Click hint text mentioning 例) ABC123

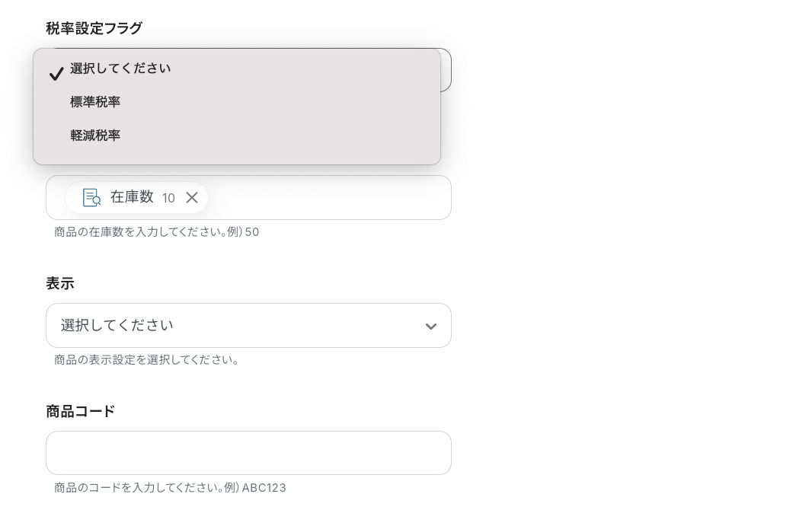coord(170,488)
